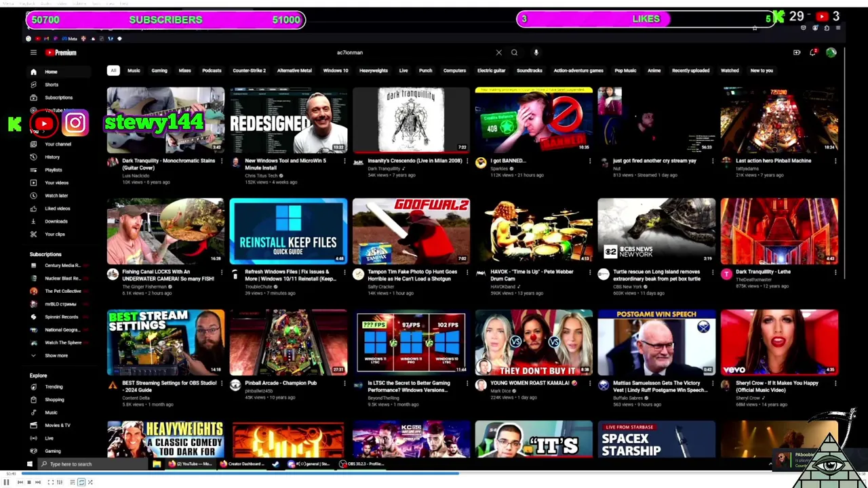Click the Windows Start button

[x=29, y=464]
